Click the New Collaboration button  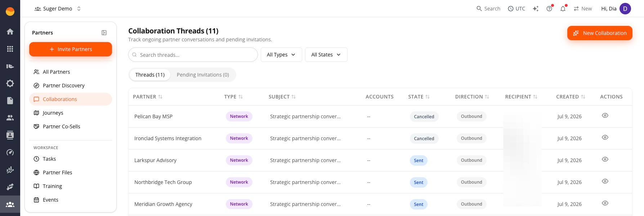tap(600, 33)
